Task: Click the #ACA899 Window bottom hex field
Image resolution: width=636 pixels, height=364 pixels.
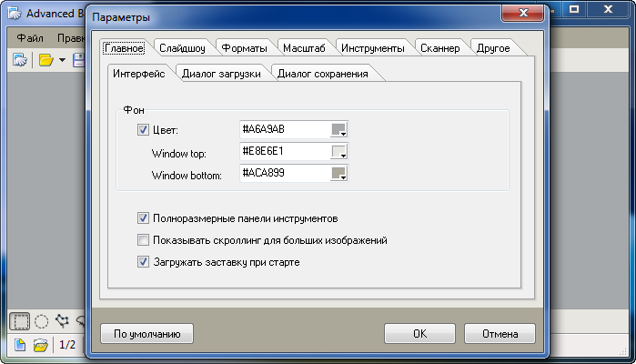Action: point(285,173)
